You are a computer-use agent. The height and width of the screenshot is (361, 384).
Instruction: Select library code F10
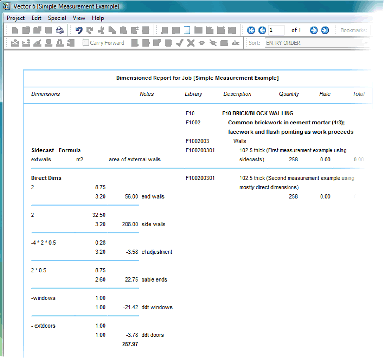pos(190,113)
